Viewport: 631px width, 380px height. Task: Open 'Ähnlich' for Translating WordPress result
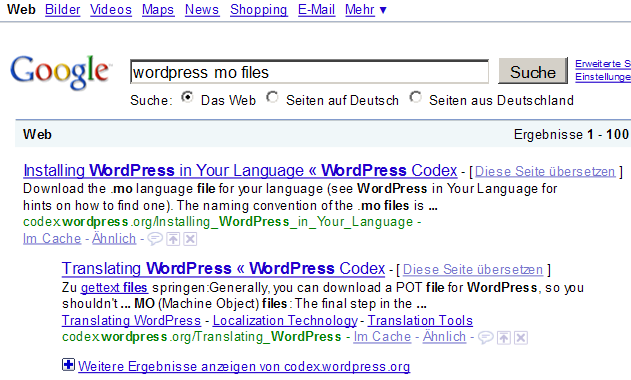(x=444, y=337)
